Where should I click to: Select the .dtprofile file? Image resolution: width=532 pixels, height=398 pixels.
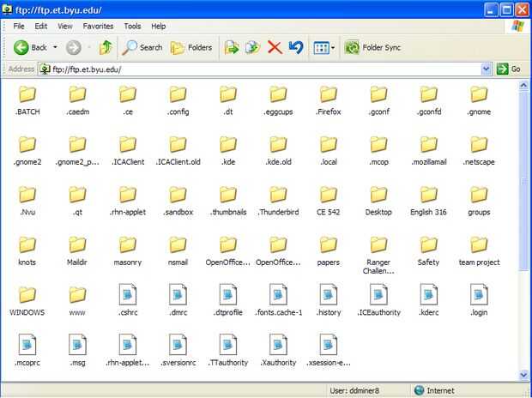pyautogui.click(x=228, y=300)
